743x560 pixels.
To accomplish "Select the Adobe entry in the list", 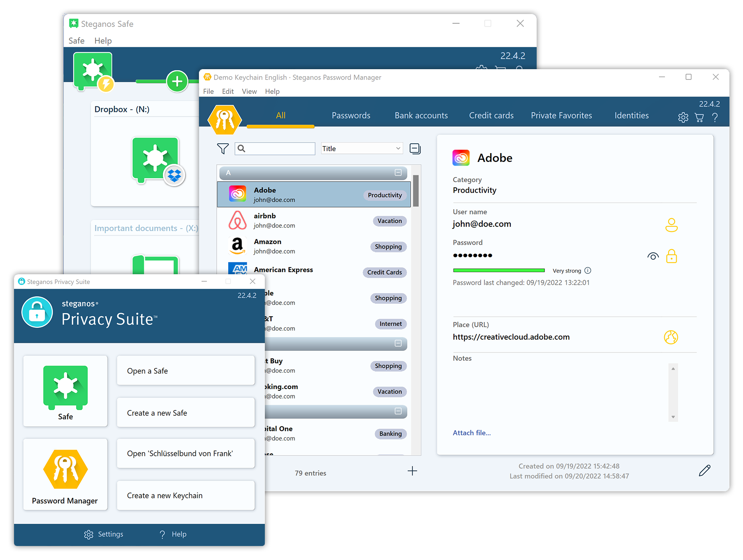I will click(x=313, y=194).
